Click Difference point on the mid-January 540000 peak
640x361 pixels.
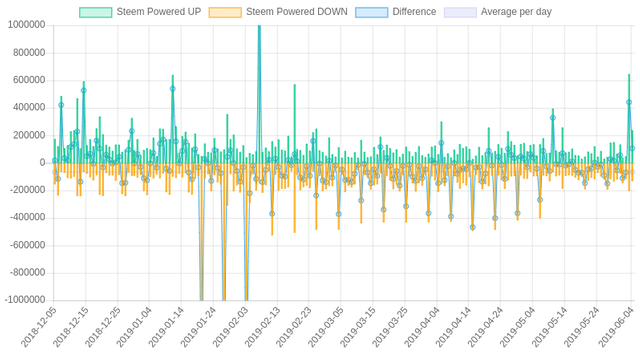(x=173, y=89)
